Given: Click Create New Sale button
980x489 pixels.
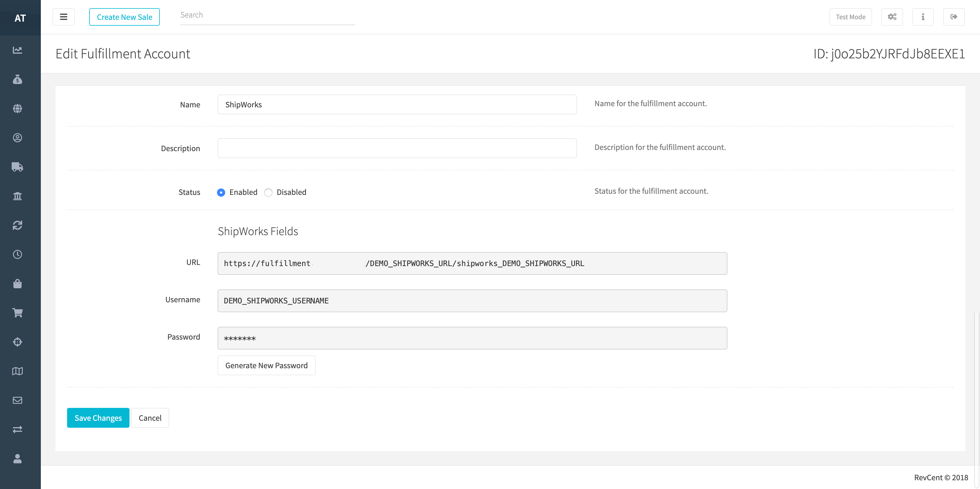Looking at the screenshot, I should (125, 17).
